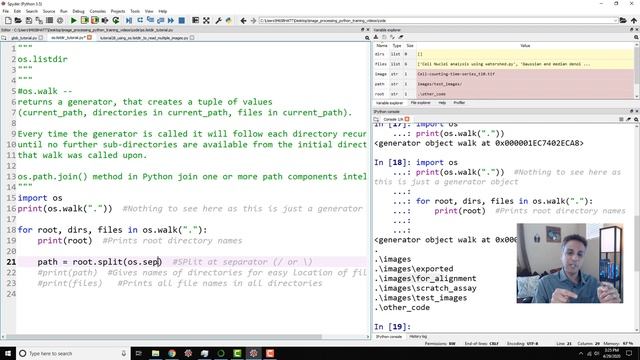
Task: Open the Projects menu
Action: (118, 11)
